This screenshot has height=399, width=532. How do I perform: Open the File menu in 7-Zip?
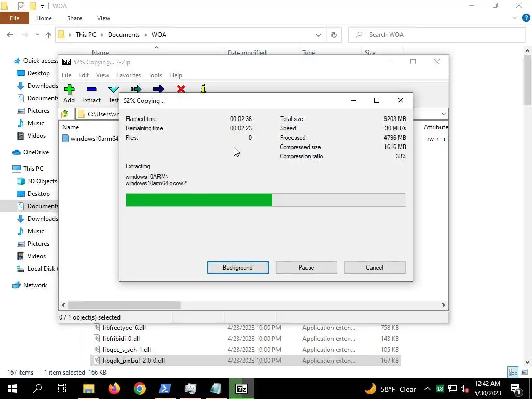(x=66, y=75)
